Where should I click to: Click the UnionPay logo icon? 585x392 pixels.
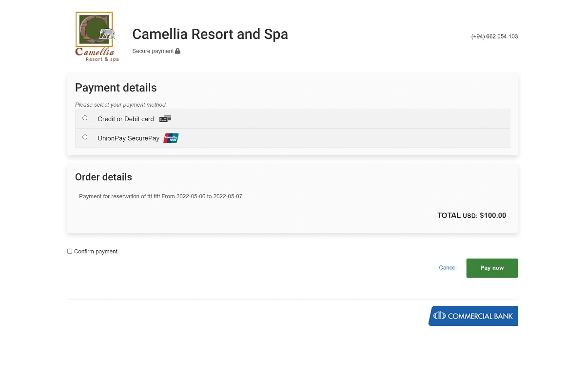(x=171, y=138)
